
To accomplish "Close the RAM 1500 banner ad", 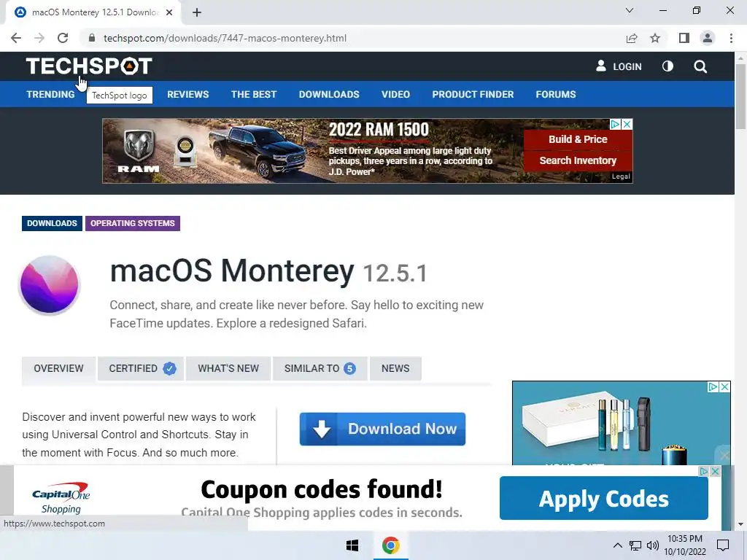I will pyautogui.click(x=627, y=124).
